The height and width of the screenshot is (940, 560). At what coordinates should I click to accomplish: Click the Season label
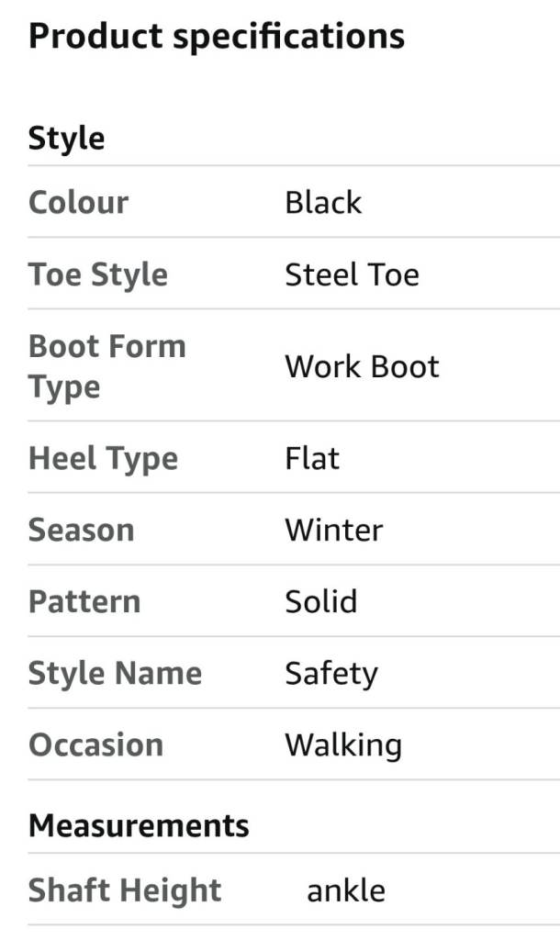pyautogui.click(x=82, y=530)
